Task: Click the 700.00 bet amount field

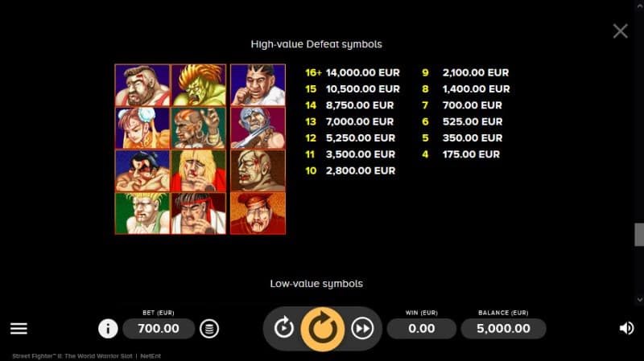Action: [159, 329]
